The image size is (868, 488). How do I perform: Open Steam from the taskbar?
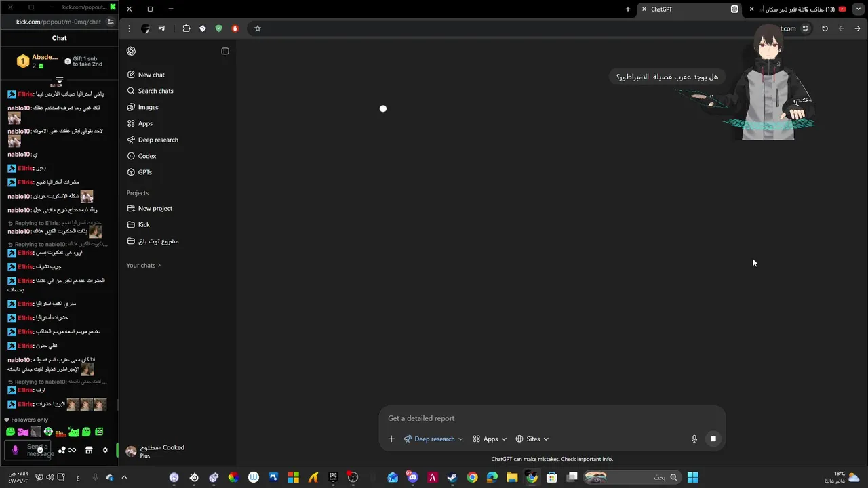[452, 477]
